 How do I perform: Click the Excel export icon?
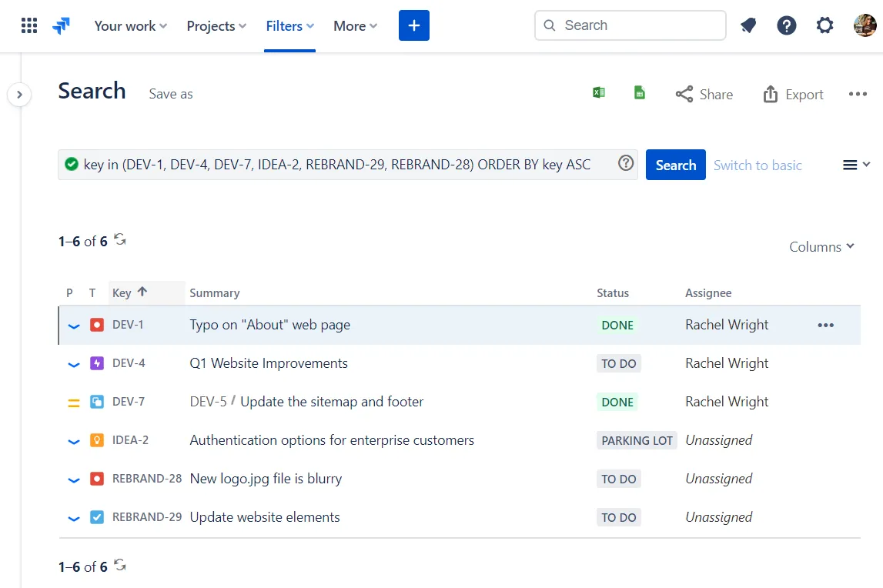pyautogui.click(x=598, y=93)
